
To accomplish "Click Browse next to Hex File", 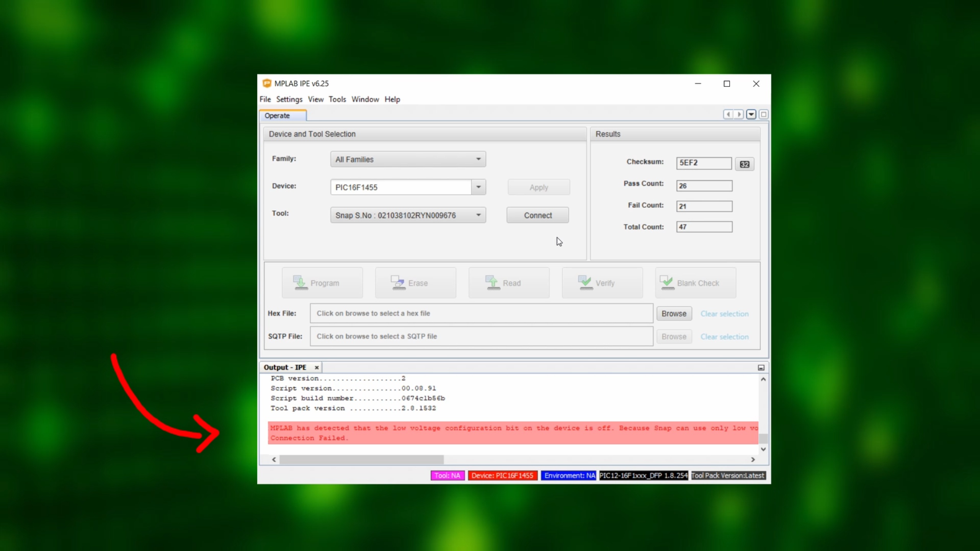I will pyautogui.click(x=674, y=313).
